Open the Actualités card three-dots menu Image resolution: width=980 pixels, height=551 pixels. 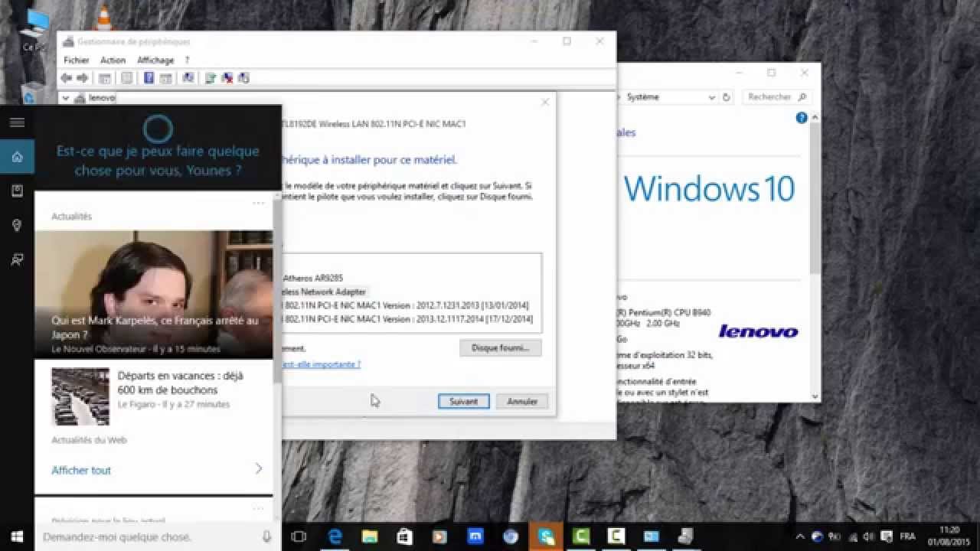pos(258,203)
